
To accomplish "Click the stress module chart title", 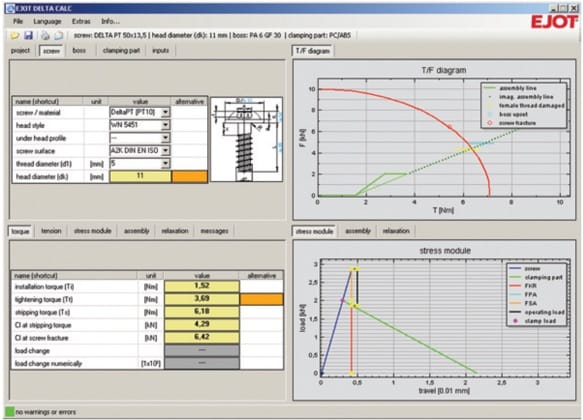I will tap(445, 251).
